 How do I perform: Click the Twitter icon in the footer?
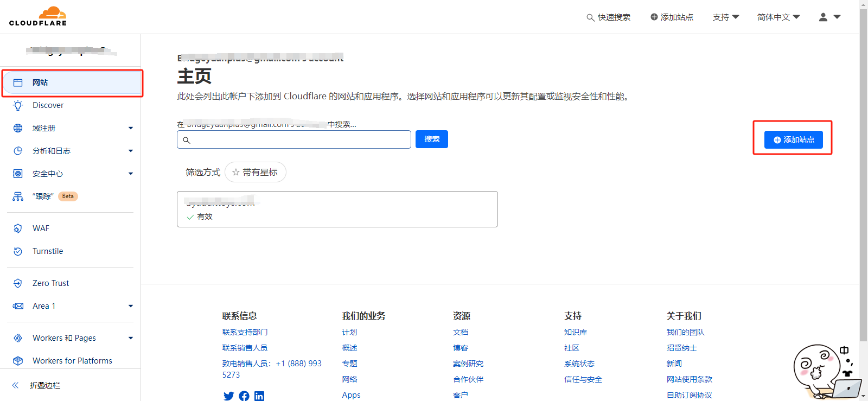point(229,396)
